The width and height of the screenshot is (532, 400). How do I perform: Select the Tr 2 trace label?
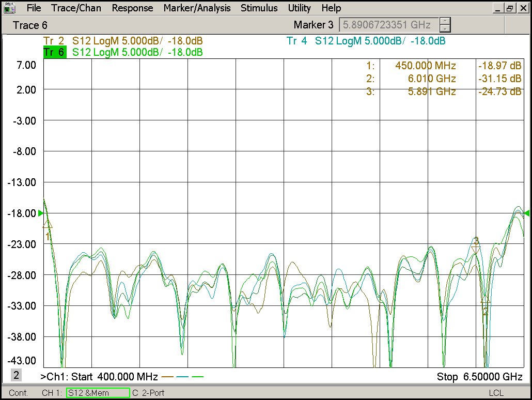pyautogui.click(x=54, y=41)
